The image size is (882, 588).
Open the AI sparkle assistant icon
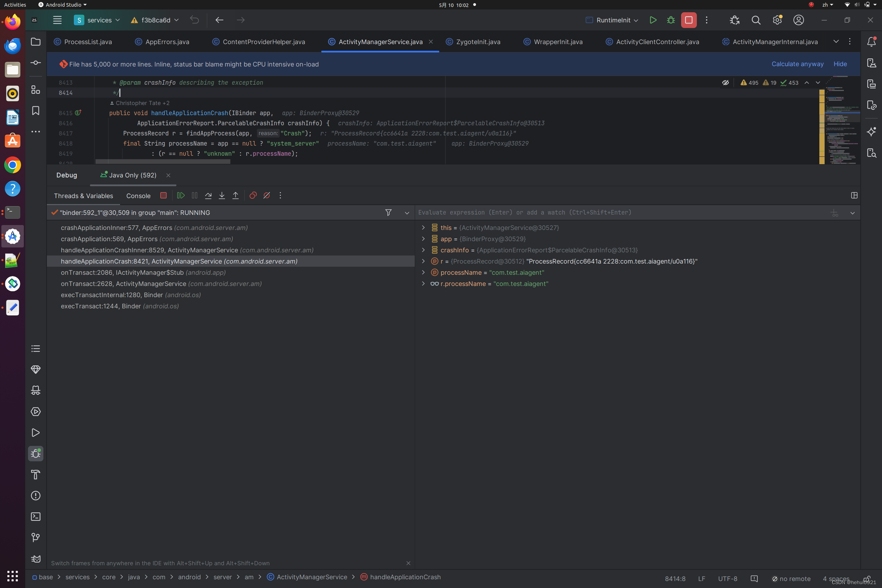pos(871,132)
